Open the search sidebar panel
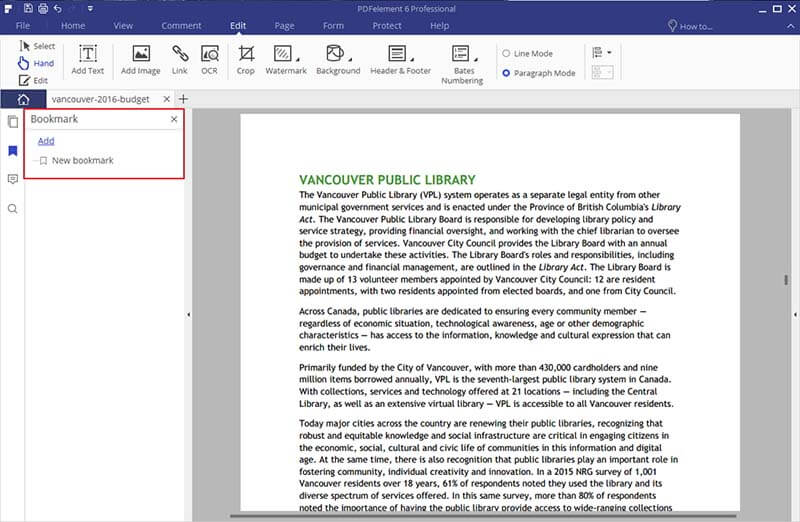 tap(13, 209)
